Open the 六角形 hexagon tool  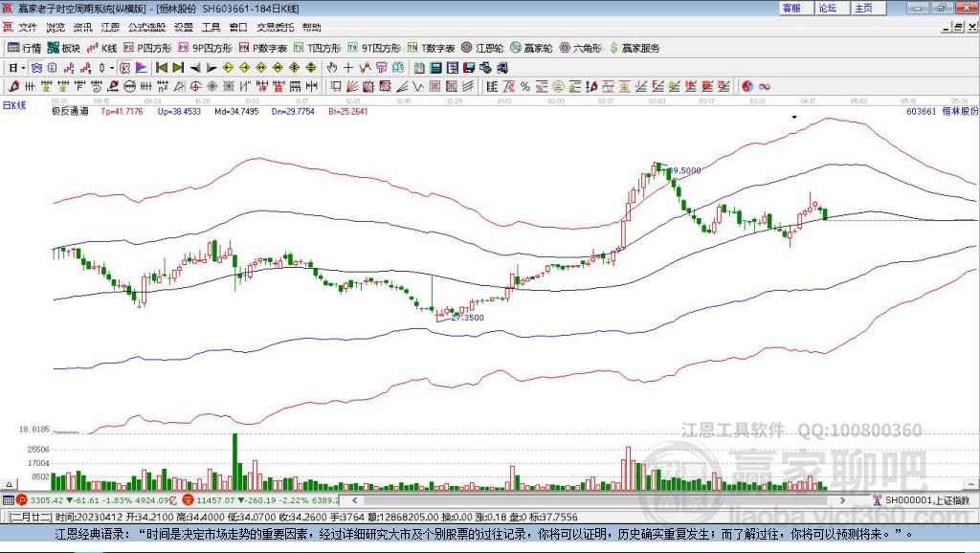pyautogui.click(x=581, y=48)
